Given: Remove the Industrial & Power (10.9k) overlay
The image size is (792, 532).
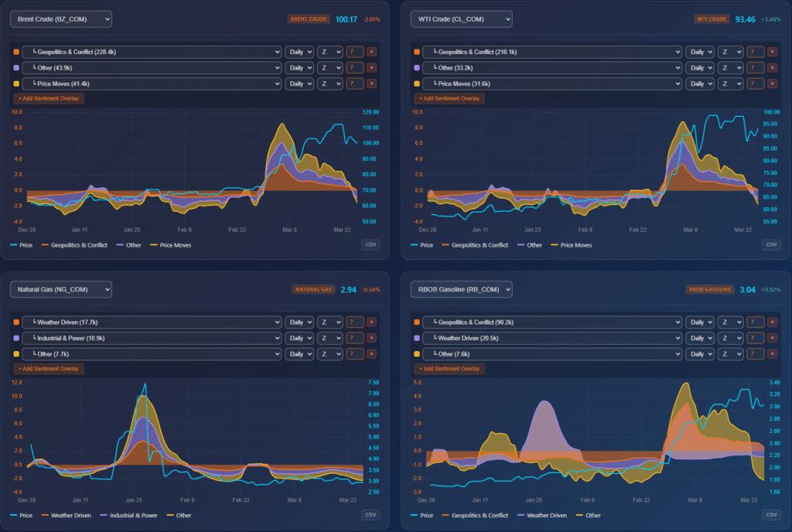Looking at the screenshot, I should tap(371, 338).
